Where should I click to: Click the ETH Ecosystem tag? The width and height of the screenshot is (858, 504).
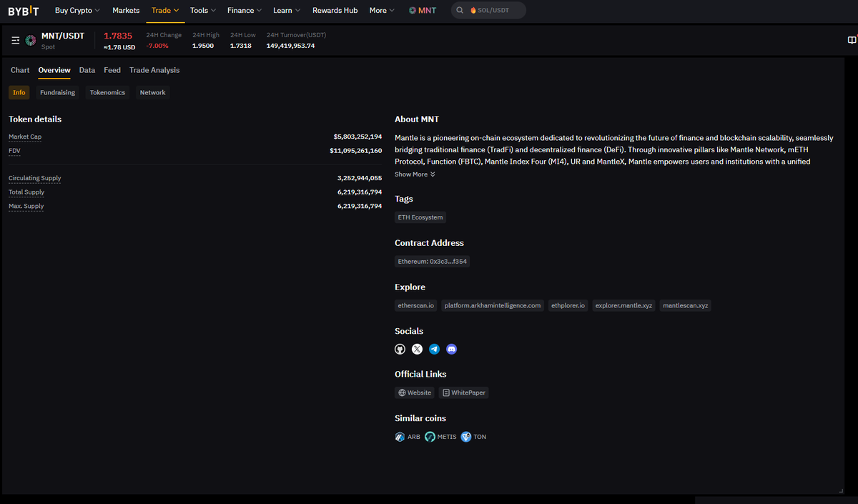click(420, 217)
